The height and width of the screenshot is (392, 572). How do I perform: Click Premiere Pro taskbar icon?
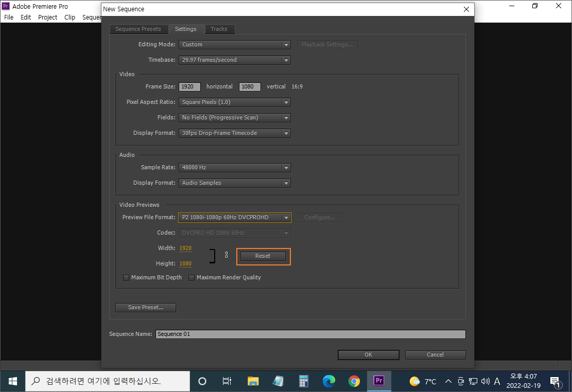[379, 381]
